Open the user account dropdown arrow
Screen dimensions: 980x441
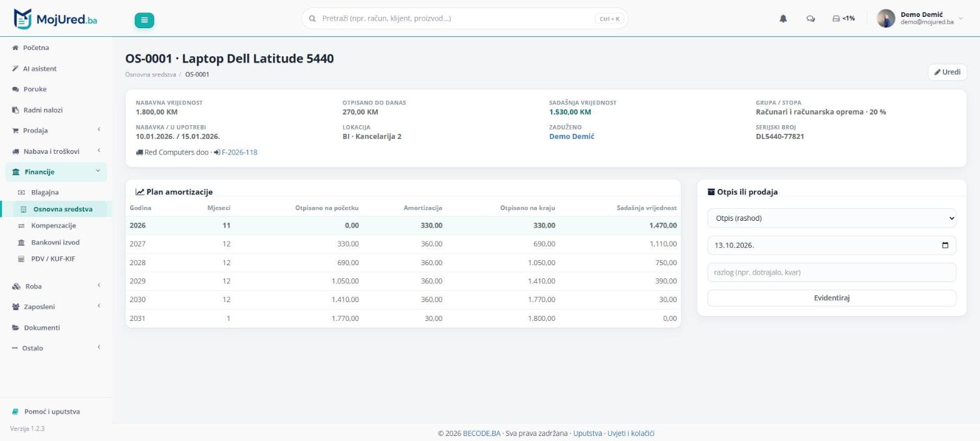click(x=961, y=19)
